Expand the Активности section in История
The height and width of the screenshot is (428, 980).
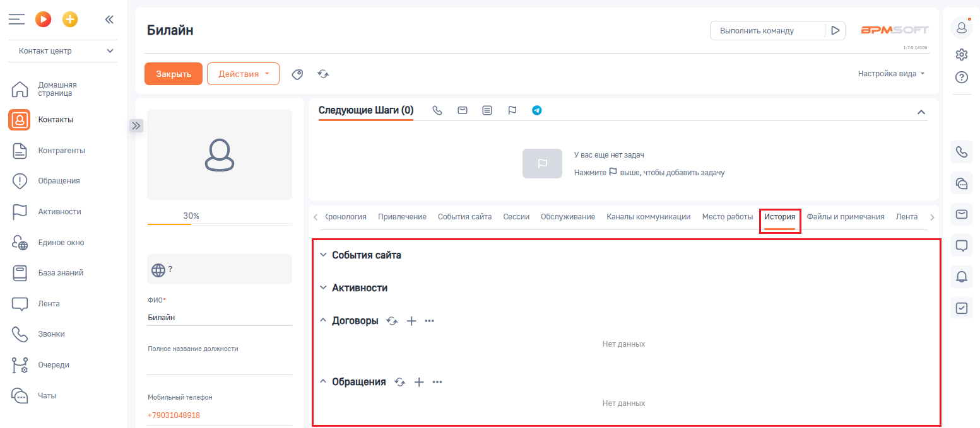click(x=324, y=288)
